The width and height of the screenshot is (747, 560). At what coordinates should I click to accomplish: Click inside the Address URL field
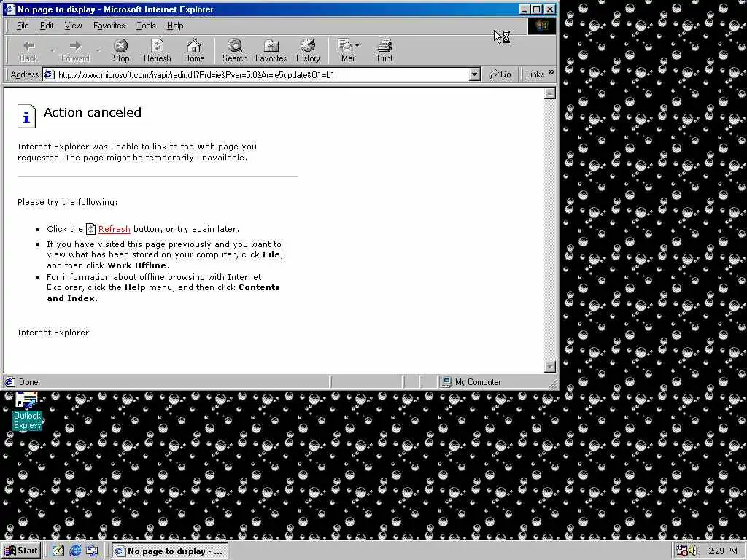point(262,75)
